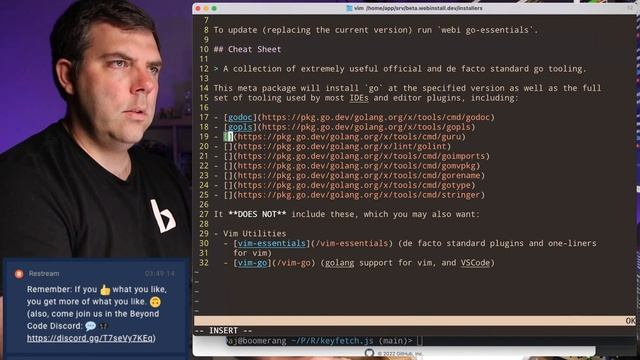This screenshot has width=640, height=360.
Task: Click the goimports URL on line 21
Action: [361, 156]
